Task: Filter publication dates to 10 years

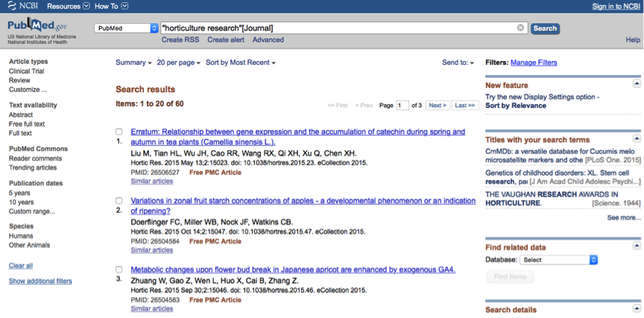Action: tap(22, 202)
